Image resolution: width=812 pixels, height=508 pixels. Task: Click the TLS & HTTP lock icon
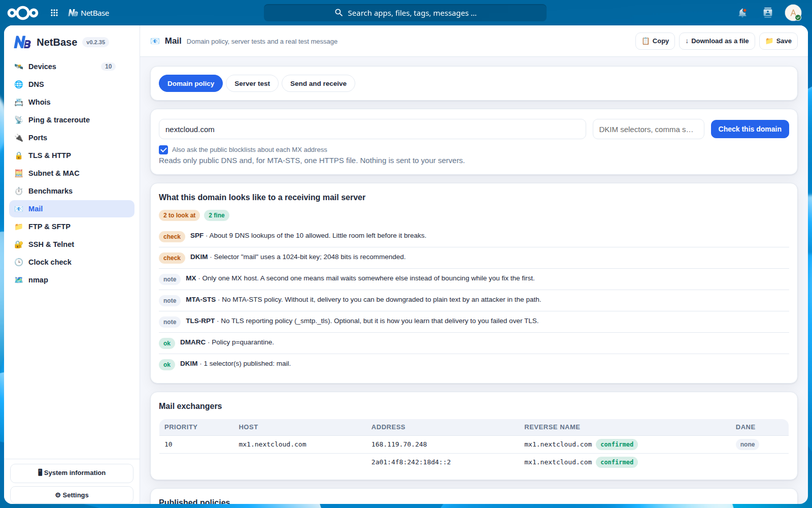coord(19,155)
